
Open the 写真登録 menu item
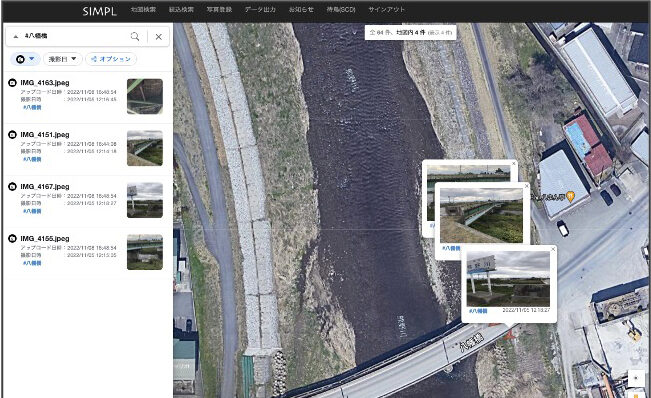coord(219,10)
